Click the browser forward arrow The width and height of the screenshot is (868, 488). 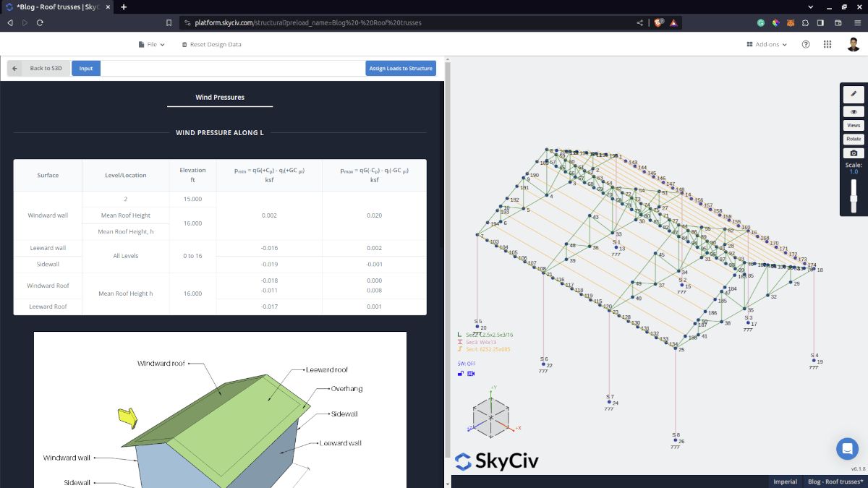(x=25, y=22)
